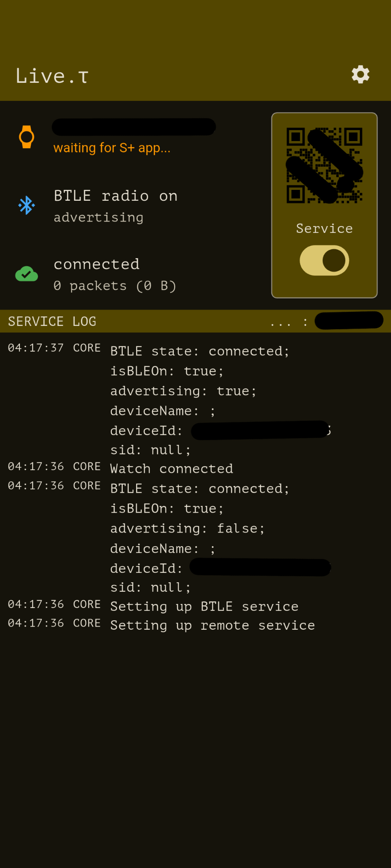Tap the blue Bluetooth radio icon
This screenshot has height=868, width=391.
pos(27,205)
